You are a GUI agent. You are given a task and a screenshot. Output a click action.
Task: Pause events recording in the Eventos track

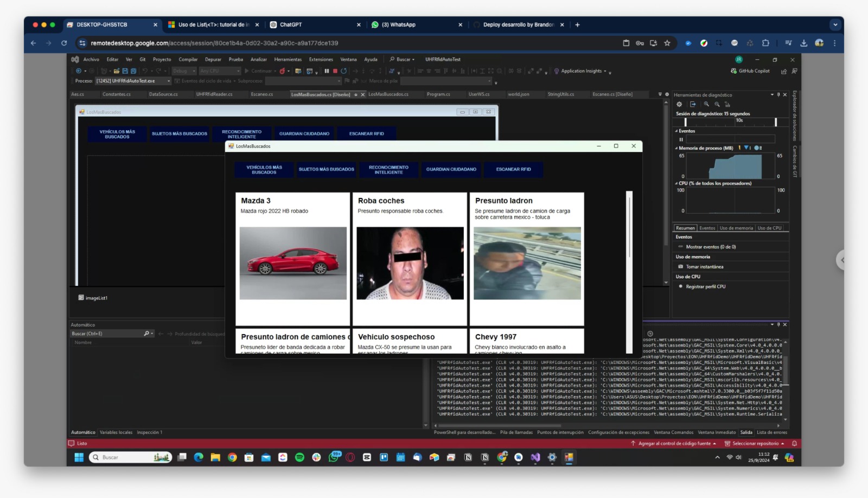click(681, 139)
